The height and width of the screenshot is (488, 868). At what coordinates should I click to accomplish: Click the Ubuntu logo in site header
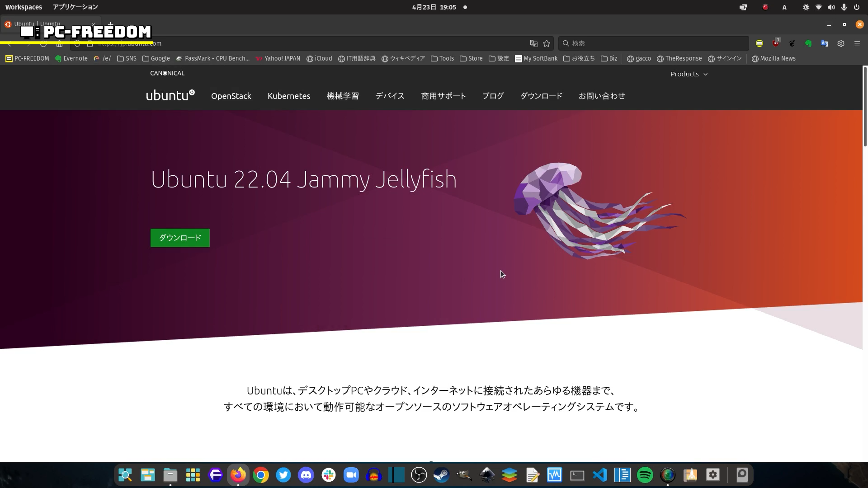click(170, 95)
